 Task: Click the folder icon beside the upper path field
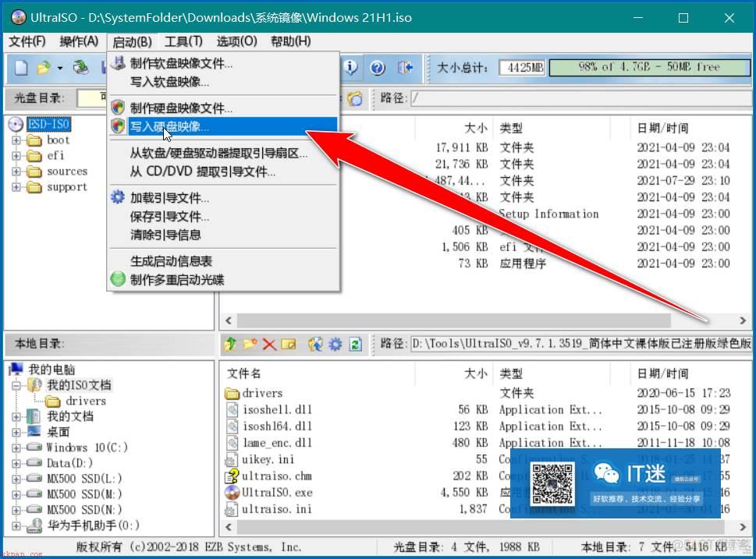355,98
